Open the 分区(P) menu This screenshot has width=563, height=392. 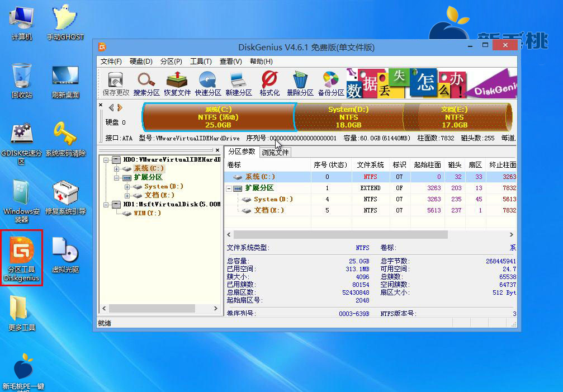pyautogui.click(x=171, y=62)
